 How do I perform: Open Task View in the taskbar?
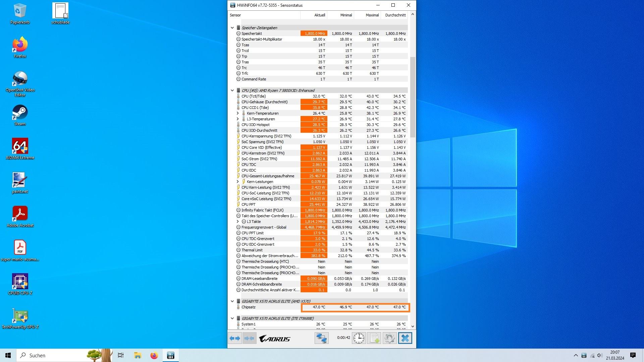pos(121,355)
